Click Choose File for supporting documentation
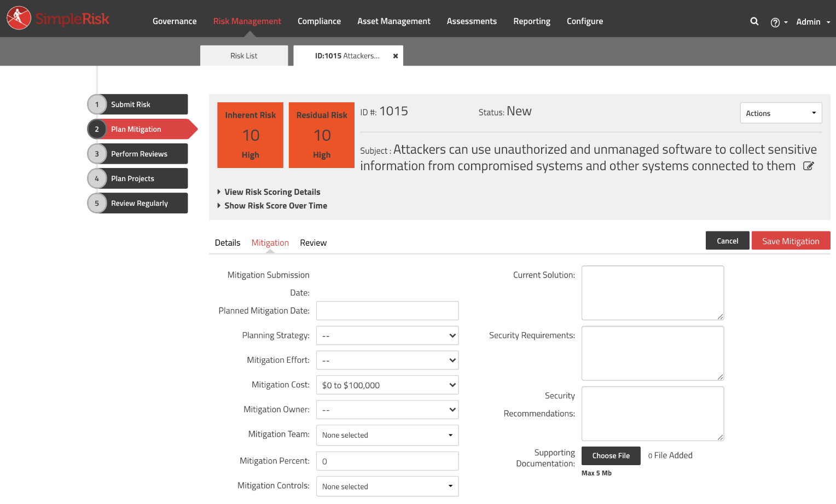The height and width of the screenshot is (504, 836). [x=611, y=455]
